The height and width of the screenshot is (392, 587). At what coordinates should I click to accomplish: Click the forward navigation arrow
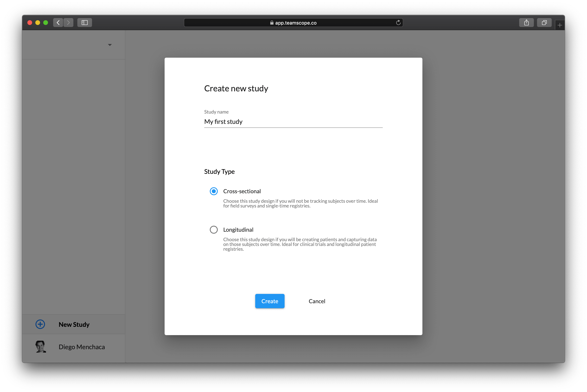68,23
